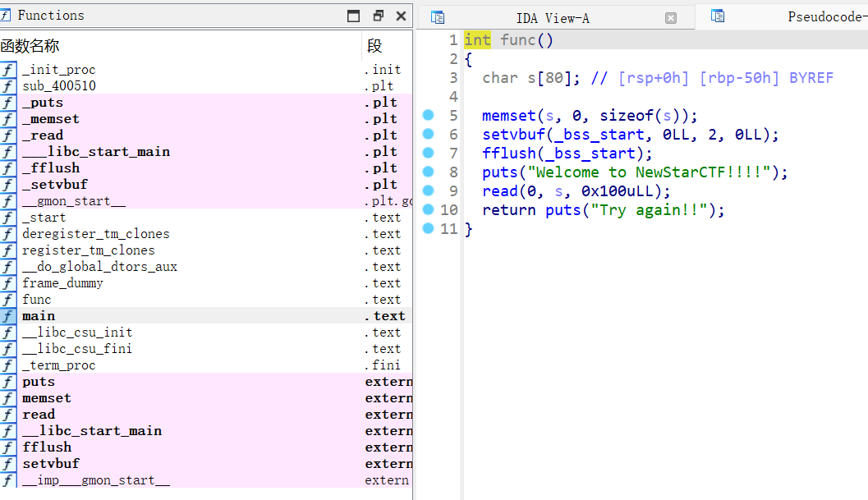Viewport: 868px width, 500px height.
Task: Select _start in the functions list
Action: coord(44,218)
